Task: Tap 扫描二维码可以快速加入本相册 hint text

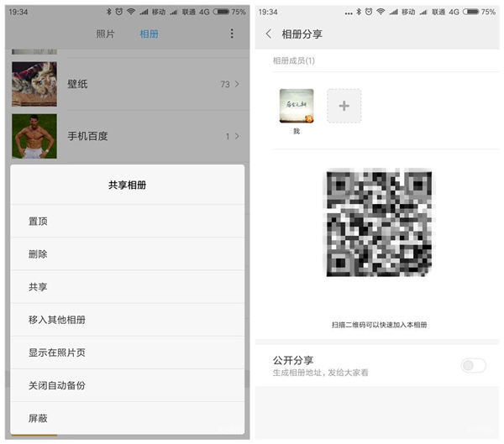Action: [380, 325]
